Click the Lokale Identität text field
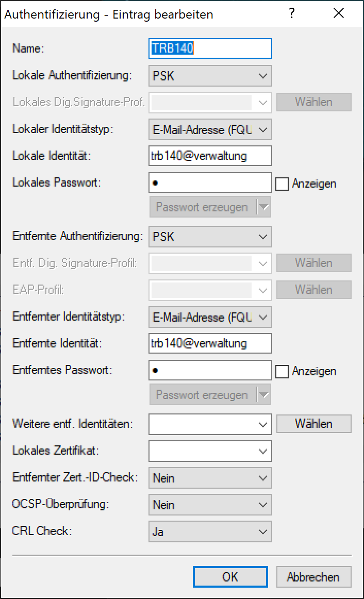 coord(210,156)
